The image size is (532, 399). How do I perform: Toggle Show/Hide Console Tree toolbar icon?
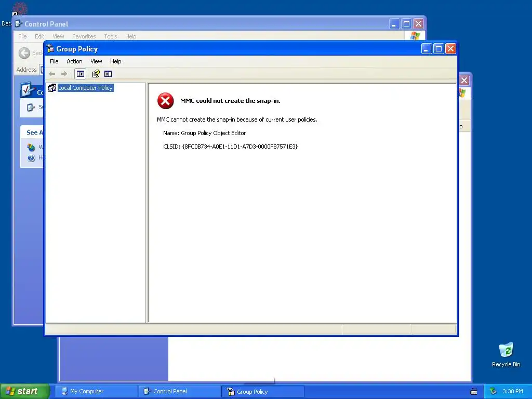pos(81,74)
